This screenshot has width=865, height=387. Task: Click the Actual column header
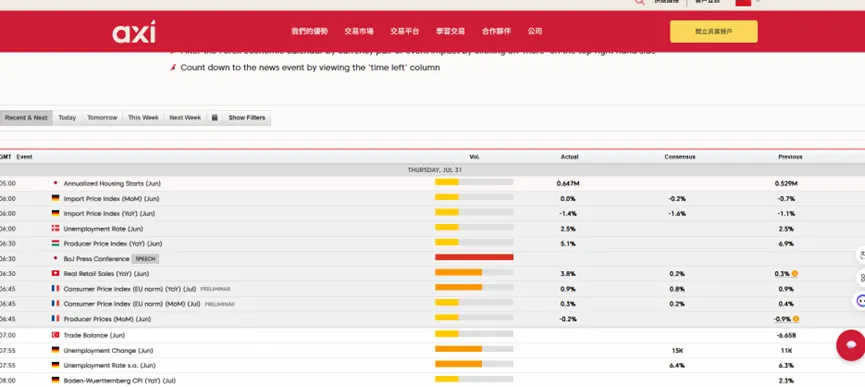tap(569, 157)
